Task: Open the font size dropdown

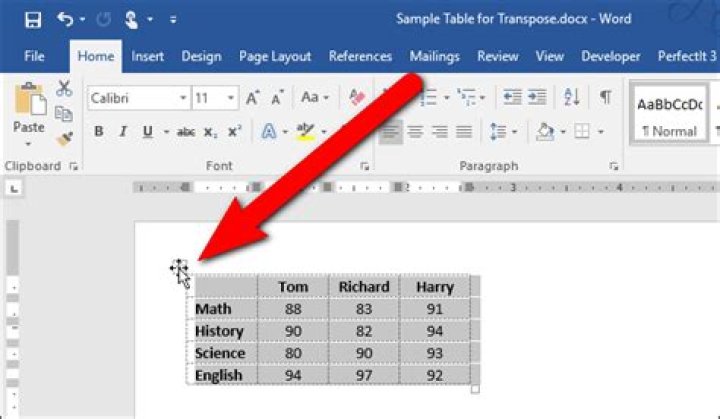Action: click(x=232, y=98)
